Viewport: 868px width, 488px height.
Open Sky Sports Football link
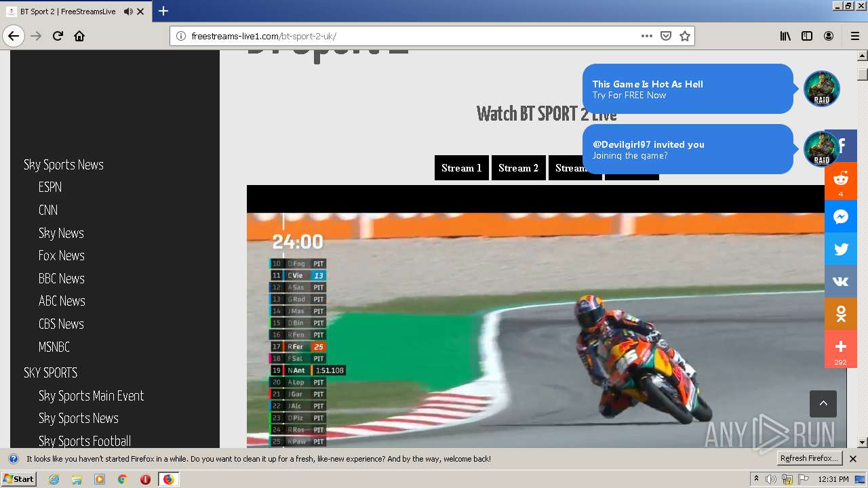click(x=85, y=441)
